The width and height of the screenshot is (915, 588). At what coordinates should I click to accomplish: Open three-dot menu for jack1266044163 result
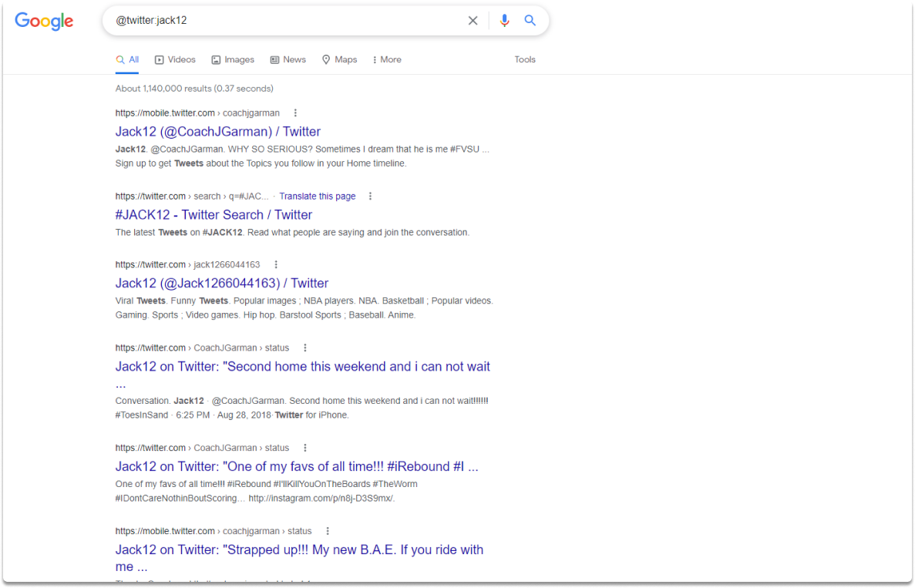pyautogui.click(x=276, y=264)
